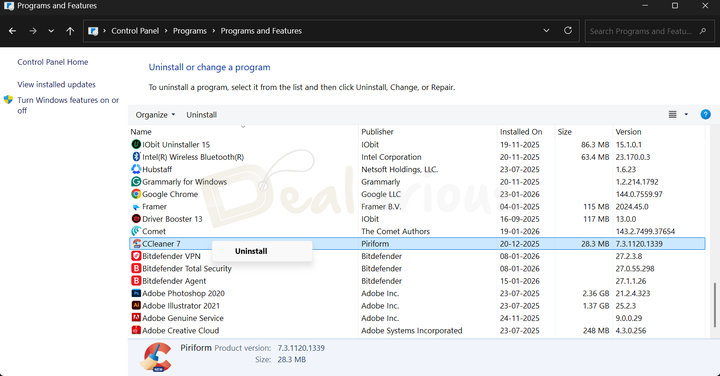Image resolution: width=720 pixels, height=376 pixels.
Task: Choose Uninstall from the context menu
Action: coord(251,251)
